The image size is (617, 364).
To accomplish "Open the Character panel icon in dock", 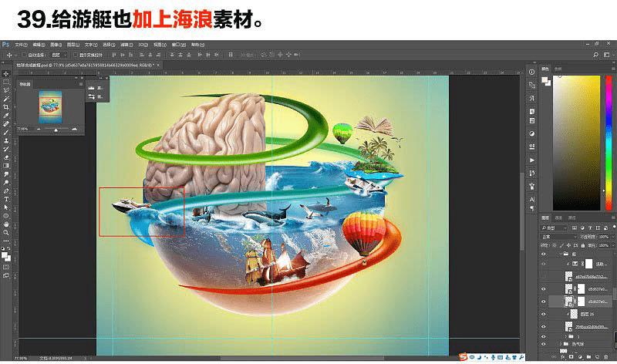I will click(532, 200).
